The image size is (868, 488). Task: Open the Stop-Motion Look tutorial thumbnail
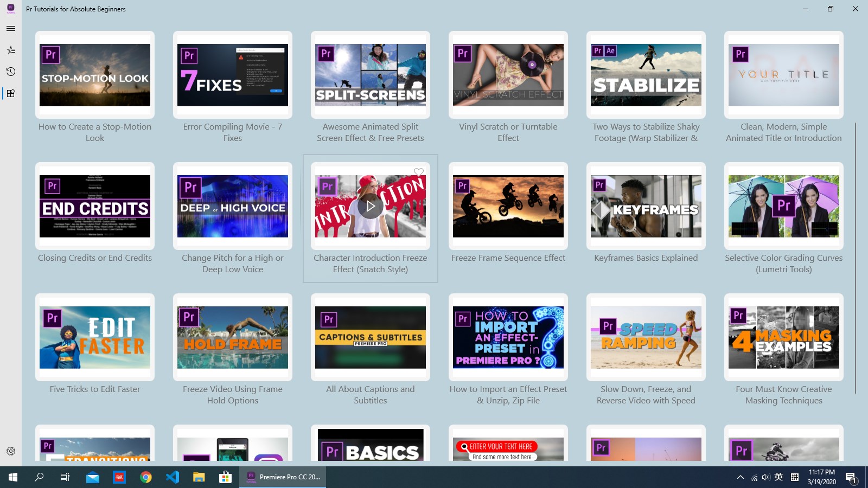click(x=95, y=75)
